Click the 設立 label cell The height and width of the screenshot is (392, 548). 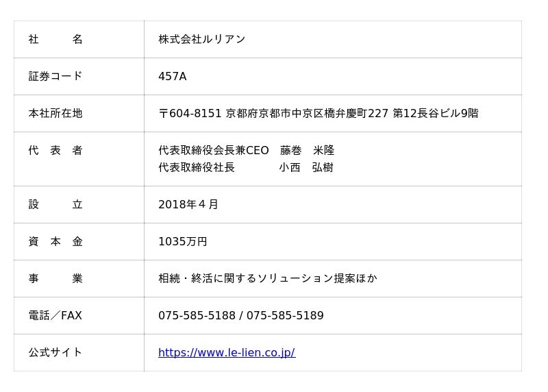(55, 204)
